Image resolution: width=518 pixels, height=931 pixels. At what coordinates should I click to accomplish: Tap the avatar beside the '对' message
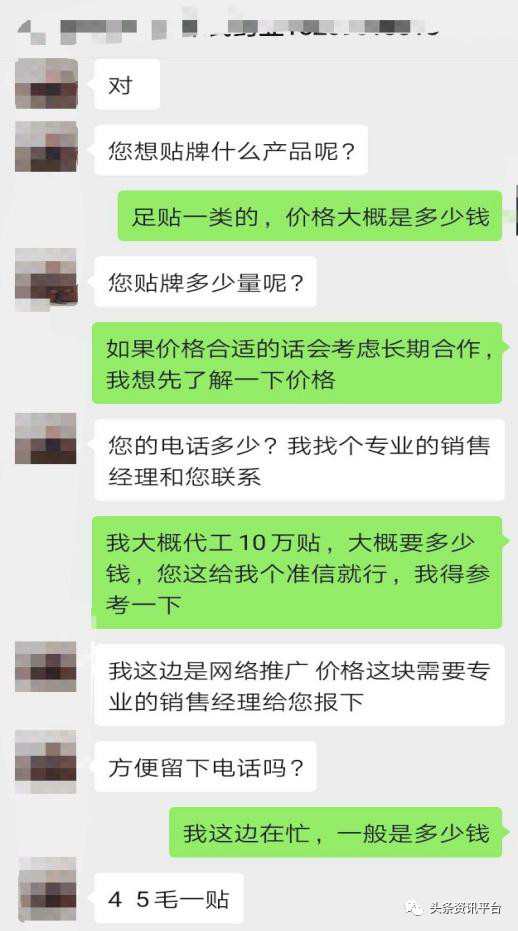(46, 83)
